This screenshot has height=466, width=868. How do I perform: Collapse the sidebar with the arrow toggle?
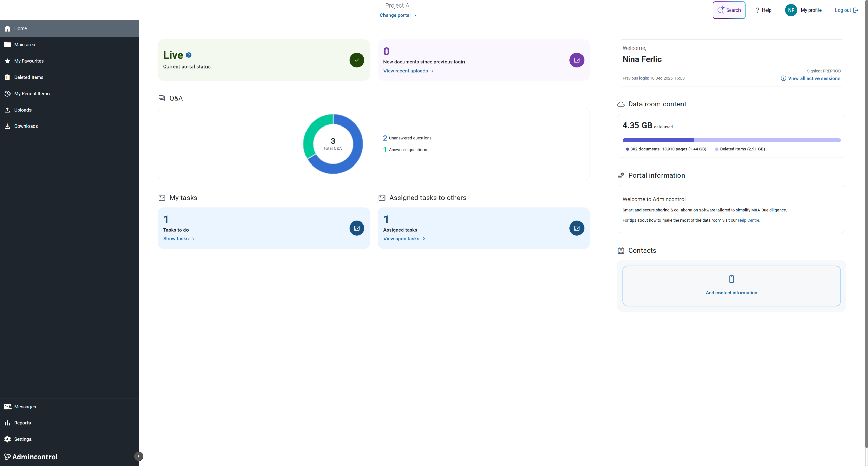pos(138,456)
